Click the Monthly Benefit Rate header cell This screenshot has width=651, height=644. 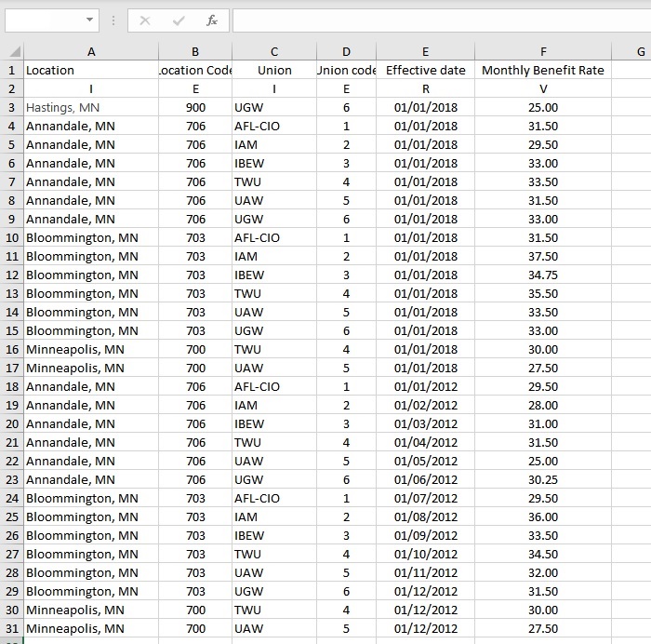click(x=542, y=71)
